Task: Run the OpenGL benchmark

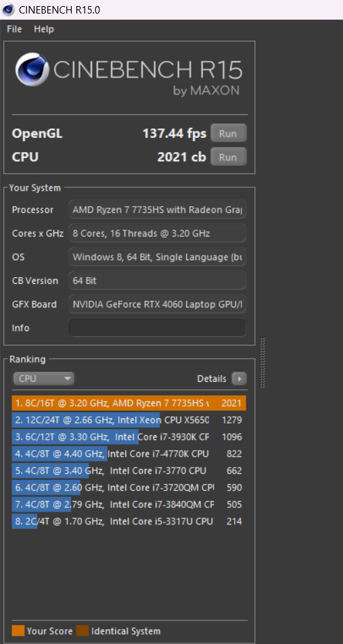Action: point(228,134)
